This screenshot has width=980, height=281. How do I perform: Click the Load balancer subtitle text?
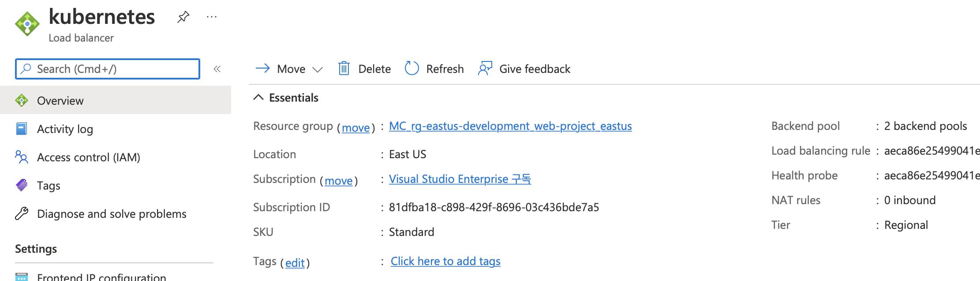tap(81, 38)
